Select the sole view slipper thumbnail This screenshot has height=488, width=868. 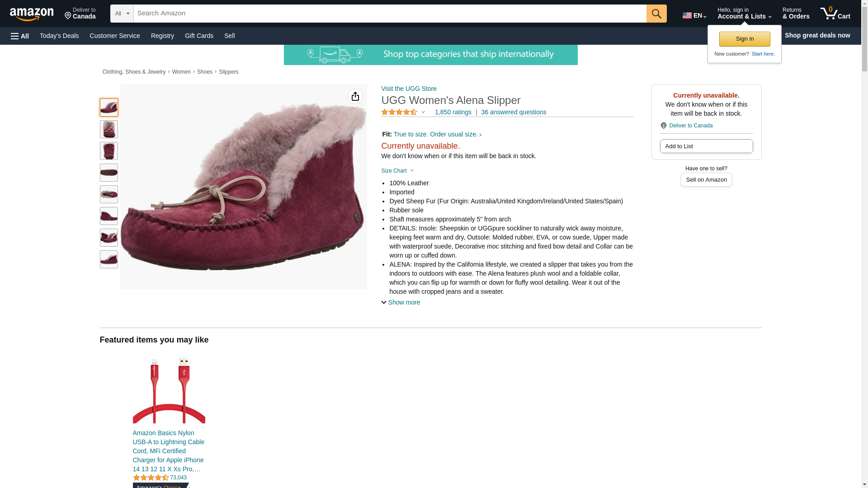coord(108,173)
